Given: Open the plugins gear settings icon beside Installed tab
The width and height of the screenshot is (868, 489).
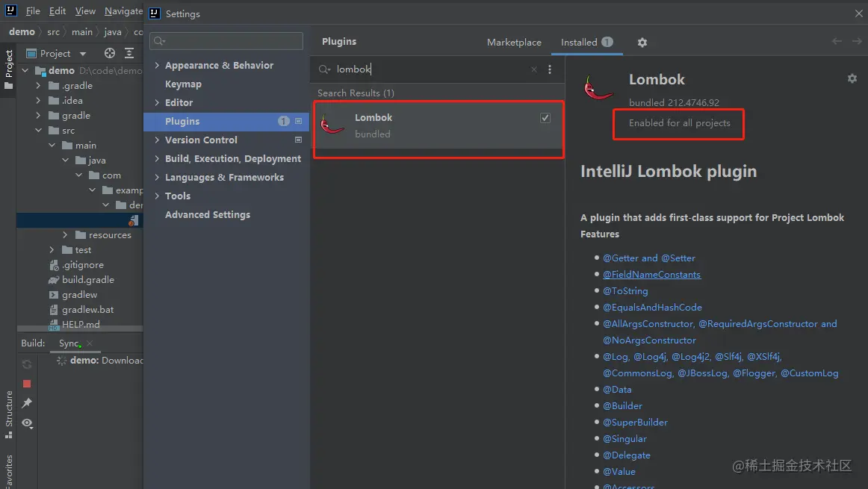Looking at the screenshot, I should click(x=642, y=43).
